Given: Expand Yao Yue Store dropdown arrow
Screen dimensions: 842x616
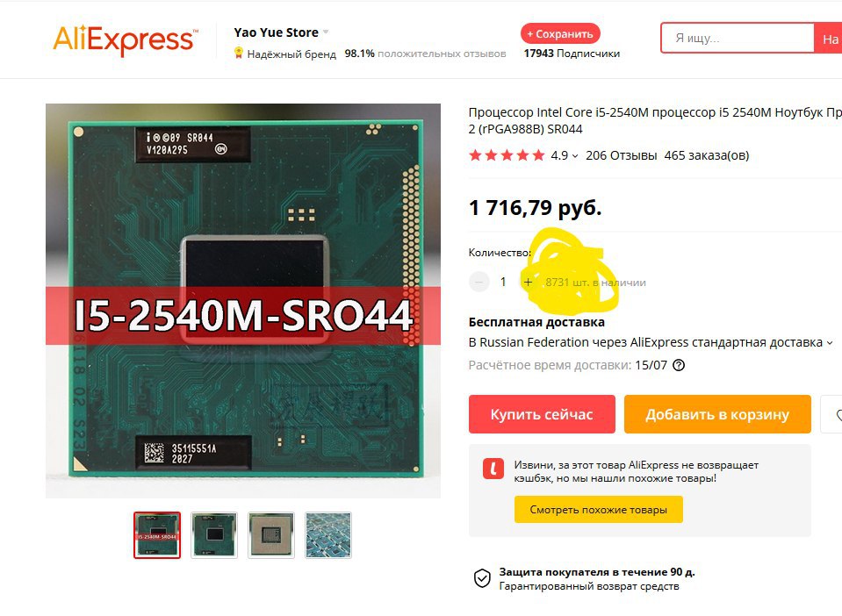Looking at the screenshot, I should click(x=326, y=32).
